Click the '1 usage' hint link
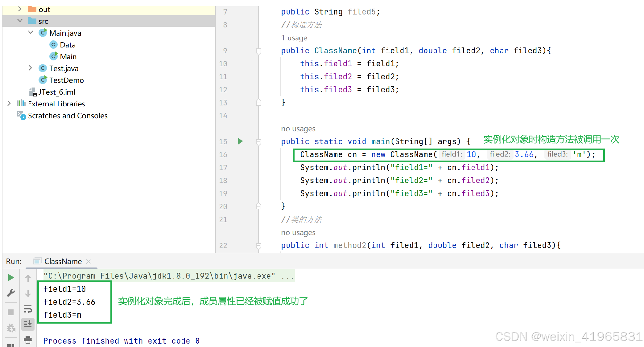 tap(294, 38)
